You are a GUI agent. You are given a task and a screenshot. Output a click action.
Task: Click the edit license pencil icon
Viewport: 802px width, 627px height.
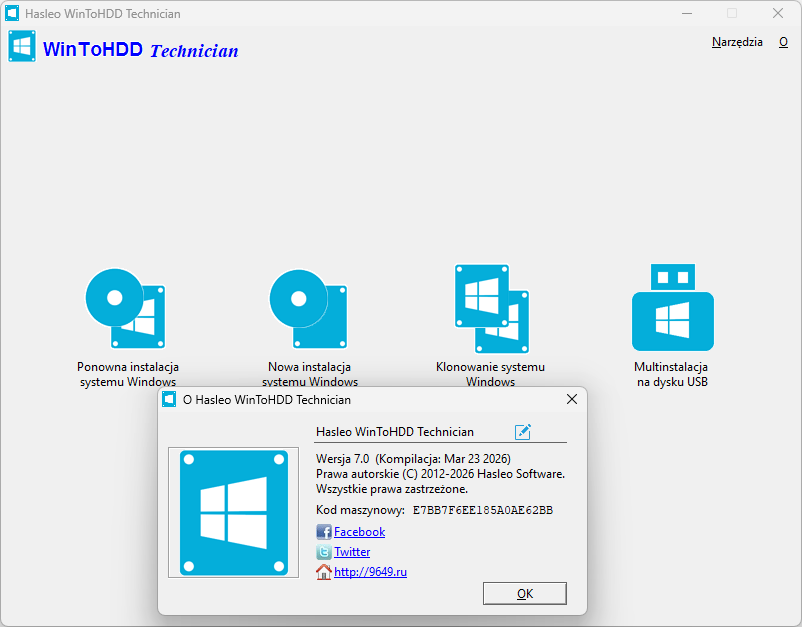click(x=523, y=432)
